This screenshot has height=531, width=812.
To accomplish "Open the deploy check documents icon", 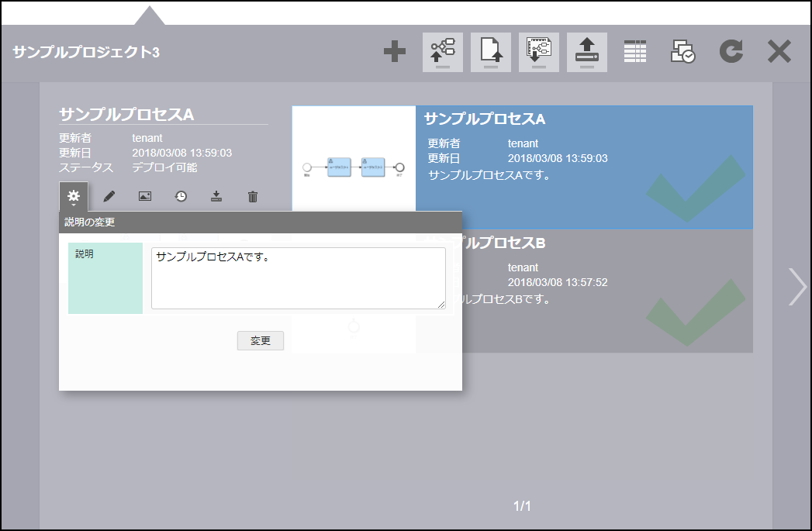I will [683, 52].
